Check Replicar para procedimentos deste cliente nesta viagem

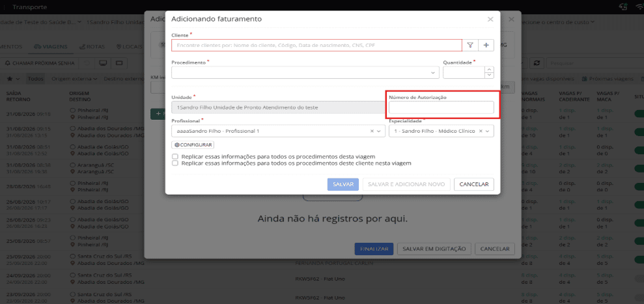[x=175, y=163]
